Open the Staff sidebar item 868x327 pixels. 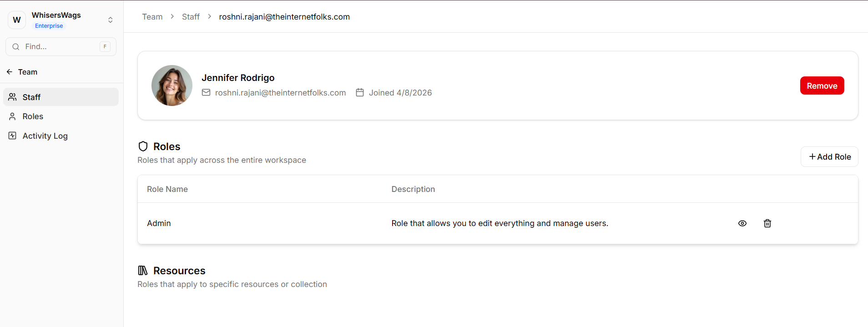31,97
